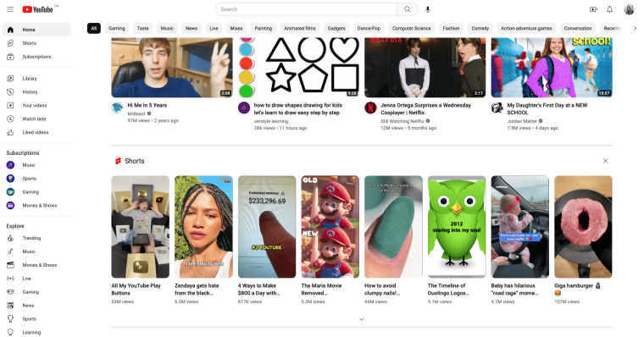Select the Comedy filter chip
The height and width of the screenshot is (337, 644).
coord(480,28)
